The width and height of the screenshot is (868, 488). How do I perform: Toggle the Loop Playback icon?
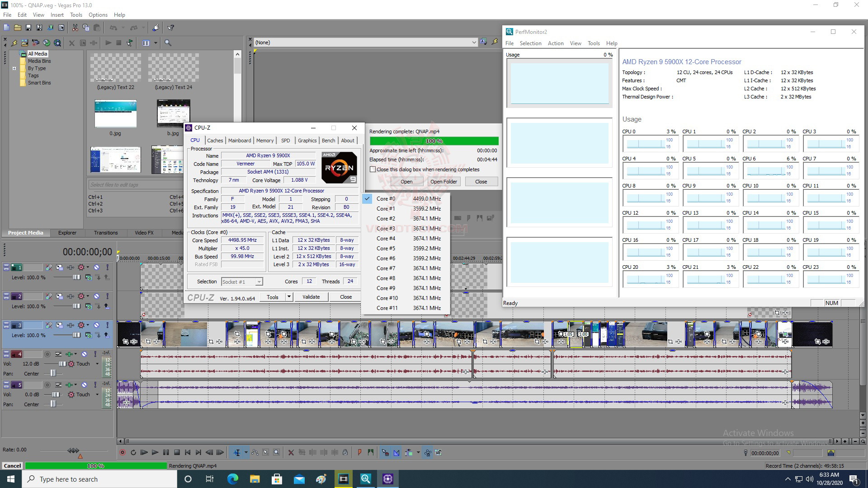pyautogui.click(x=133, y=452)
